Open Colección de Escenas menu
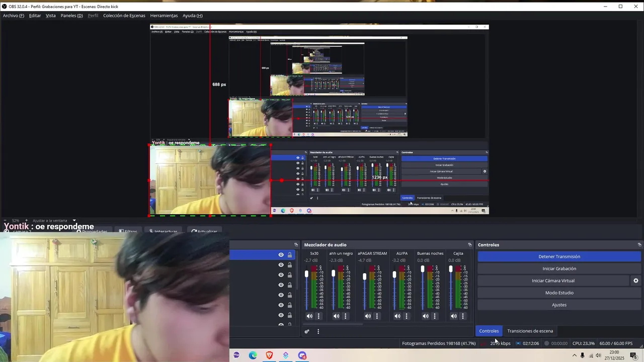Image resolution: width=644 pixels, height=362 pixels. pyautogui.click(x=124, y=16)
